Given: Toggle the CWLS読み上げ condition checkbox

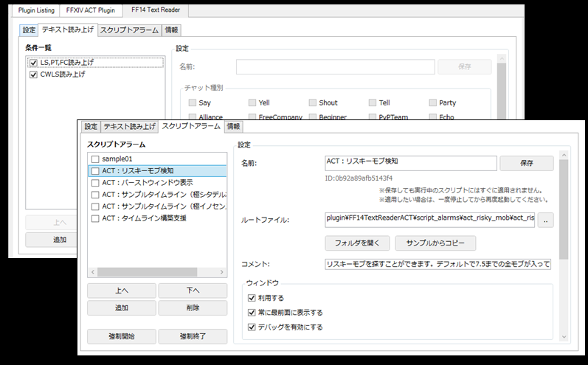Looking at the screenshot, I should (x=33, y=74).
